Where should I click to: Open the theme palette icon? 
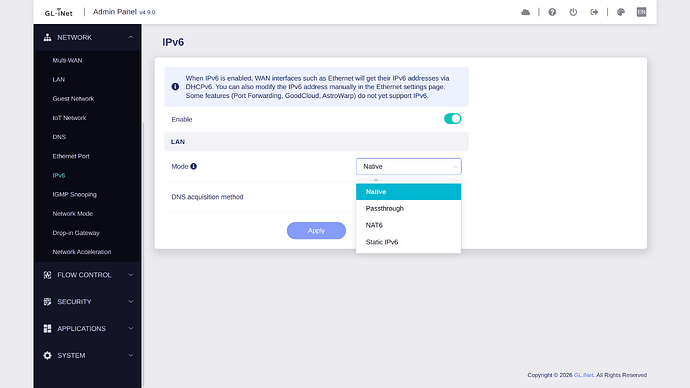(x=620, y=12)
